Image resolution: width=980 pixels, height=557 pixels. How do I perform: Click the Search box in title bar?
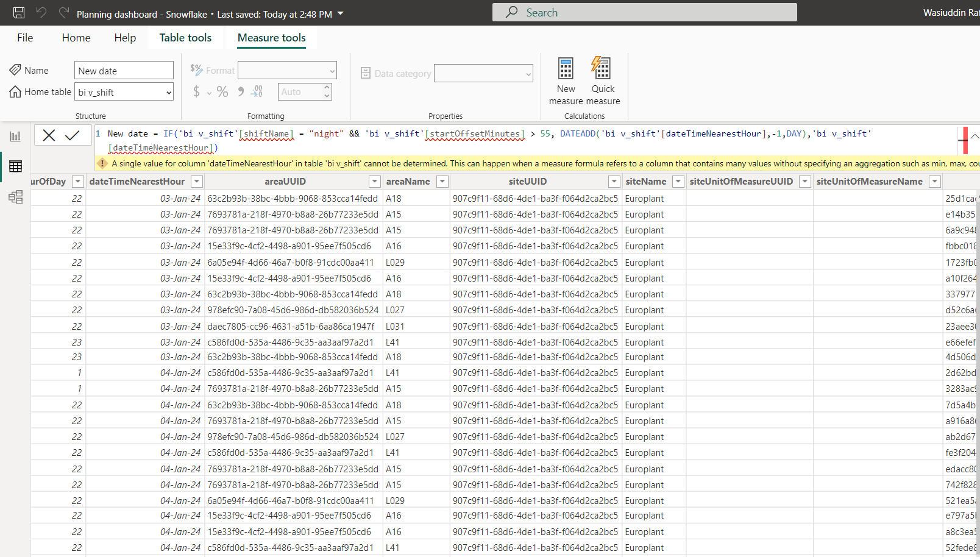645,12
